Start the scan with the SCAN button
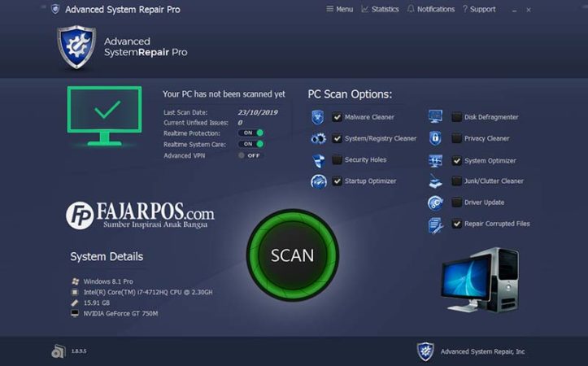The height and width of the screenshot is (366, 588). click(293, 255)
